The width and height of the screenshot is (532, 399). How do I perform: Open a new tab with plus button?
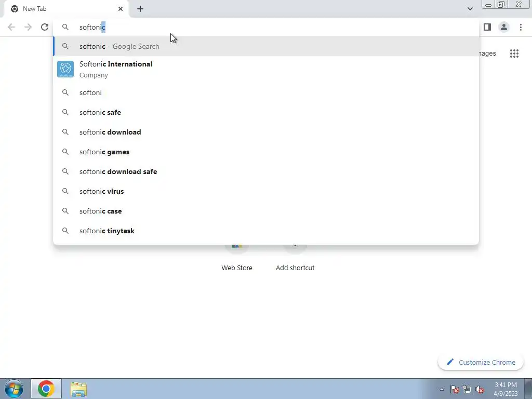[x=140, y=9]
